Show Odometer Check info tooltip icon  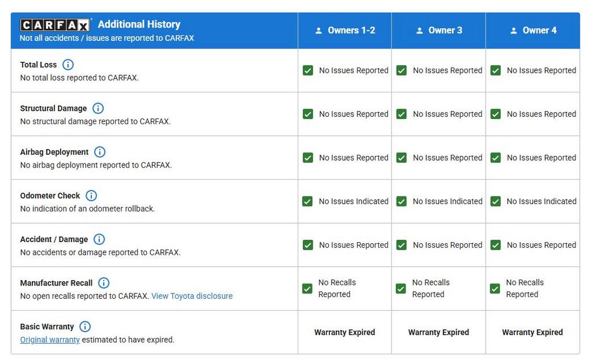91,196
